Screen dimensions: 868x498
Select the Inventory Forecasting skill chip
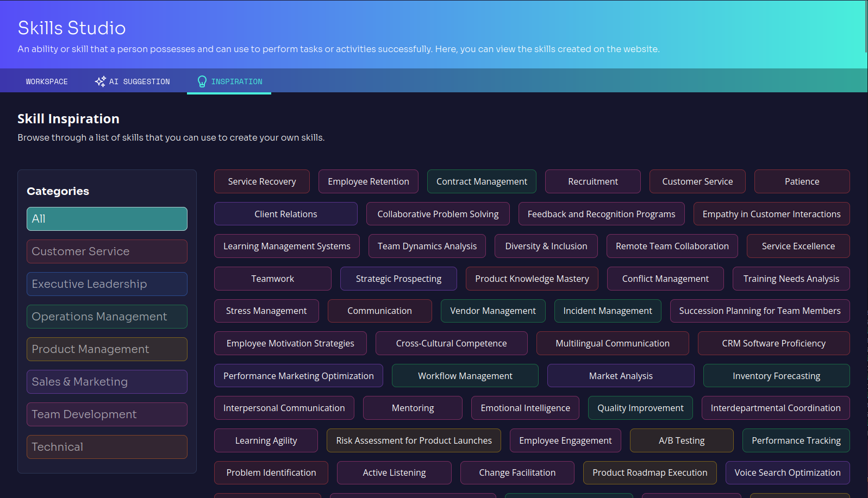point(776,376)
